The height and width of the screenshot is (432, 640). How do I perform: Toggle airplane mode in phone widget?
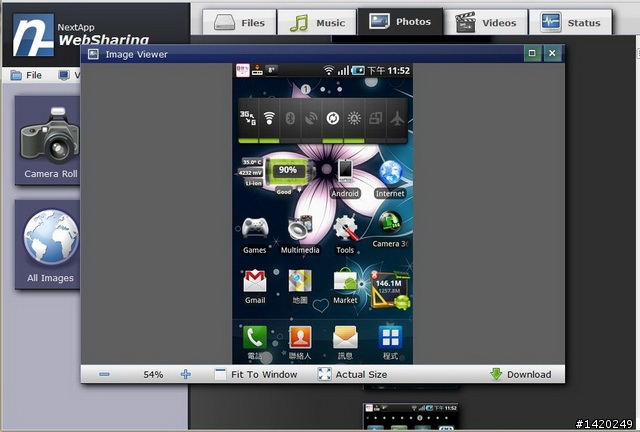coord(396,119)
